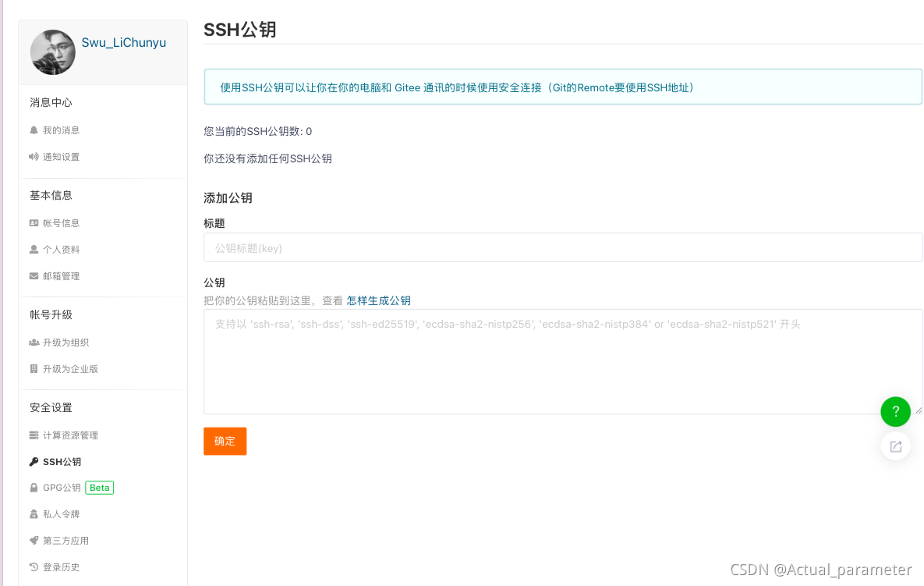Open the green help question-mark button

coord(895,411)
